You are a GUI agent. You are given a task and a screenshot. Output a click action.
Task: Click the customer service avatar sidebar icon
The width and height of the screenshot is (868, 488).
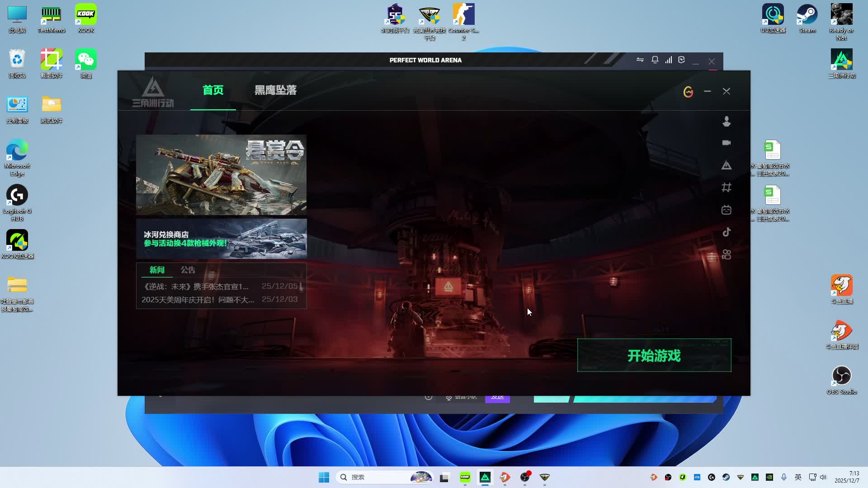[726, 121]
